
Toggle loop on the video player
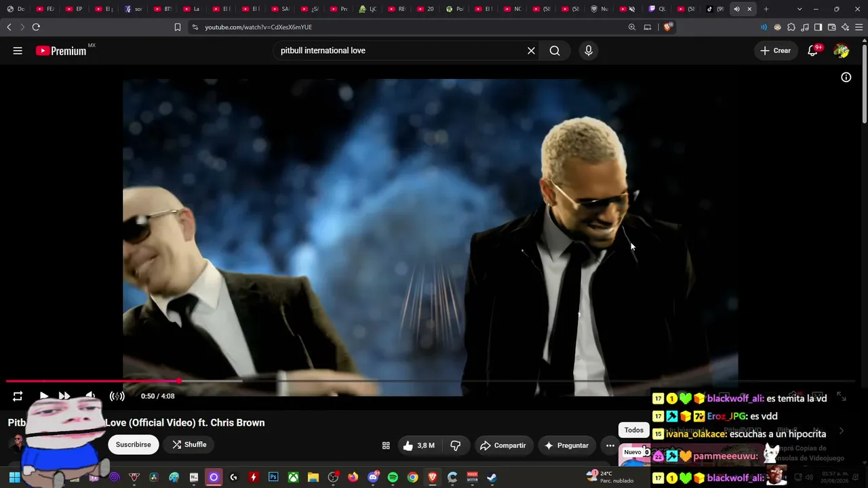(18, 396)
